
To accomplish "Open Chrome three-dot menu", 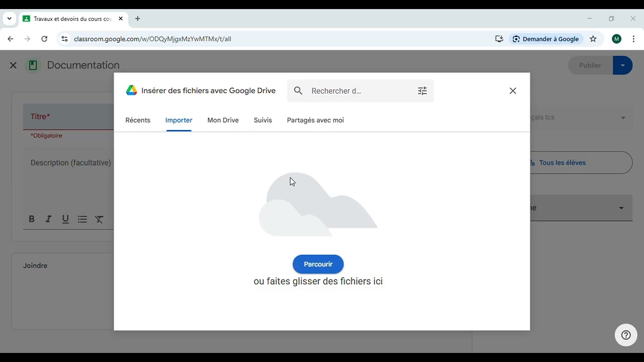I will click(x=633, y=39).
